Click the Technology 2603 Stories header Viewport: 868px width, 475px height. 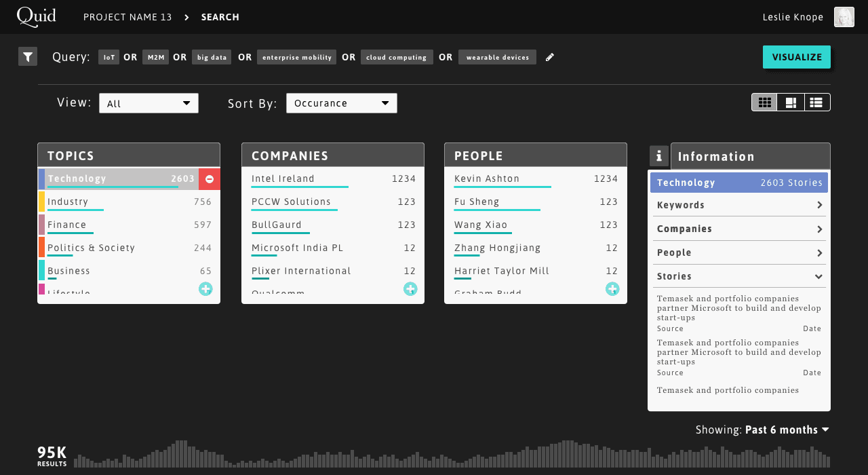coord(739,183)
